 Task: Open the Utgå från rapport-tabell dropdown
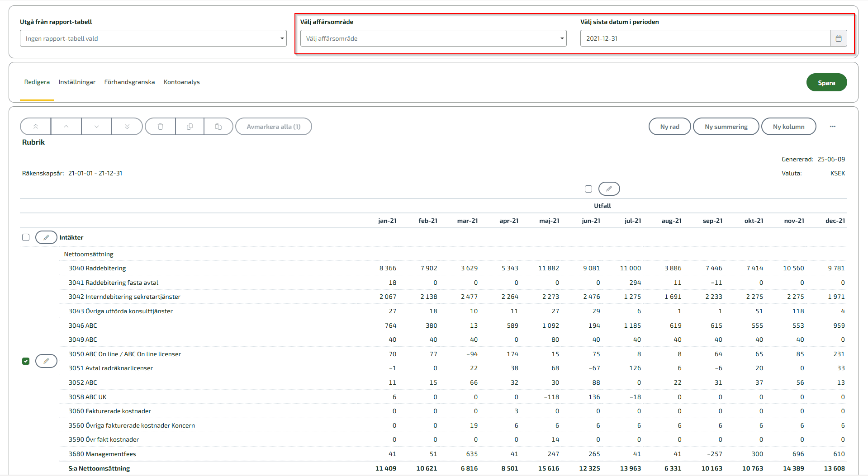153,38
